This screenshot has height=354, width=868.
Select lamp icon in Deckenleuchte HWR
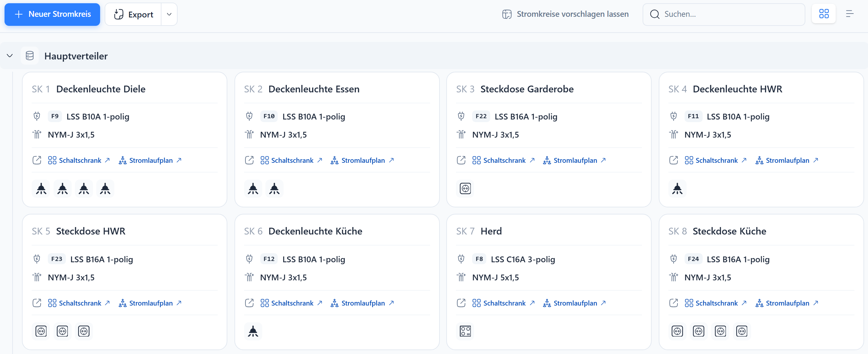tap(677, 188)
